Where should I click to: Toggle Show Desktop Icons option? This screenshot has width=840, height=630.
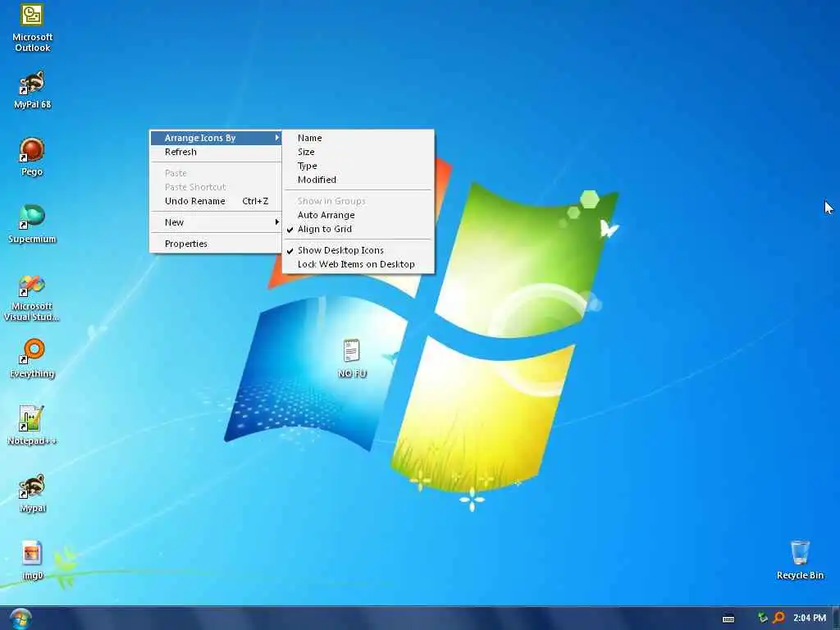point(358,250)
